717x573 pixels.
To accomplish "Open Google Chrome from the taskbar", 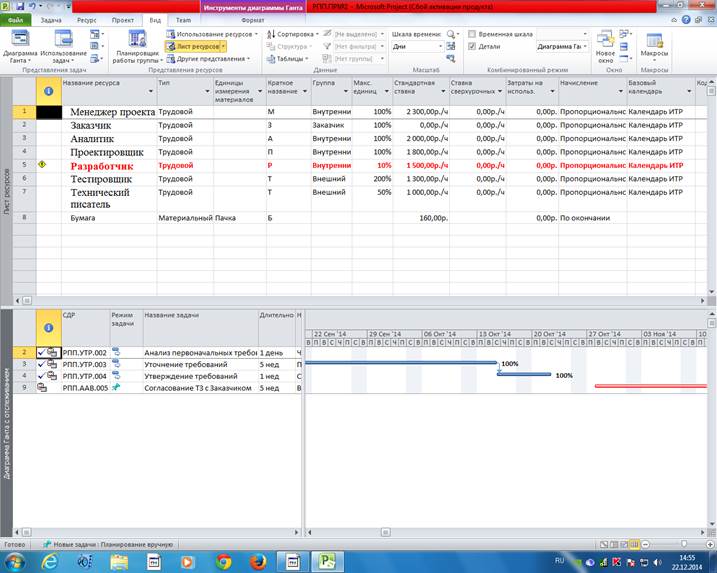I will [224, 562].
